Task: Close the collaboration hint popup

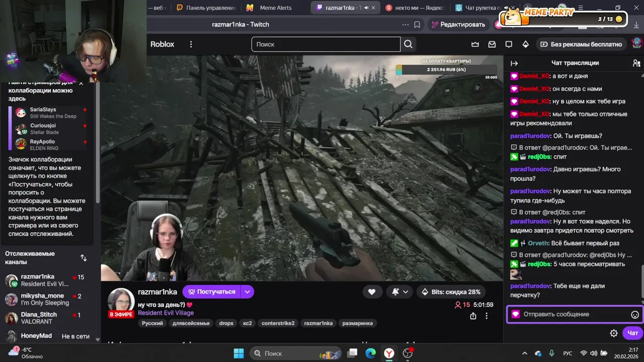Action: pos(81,83)
